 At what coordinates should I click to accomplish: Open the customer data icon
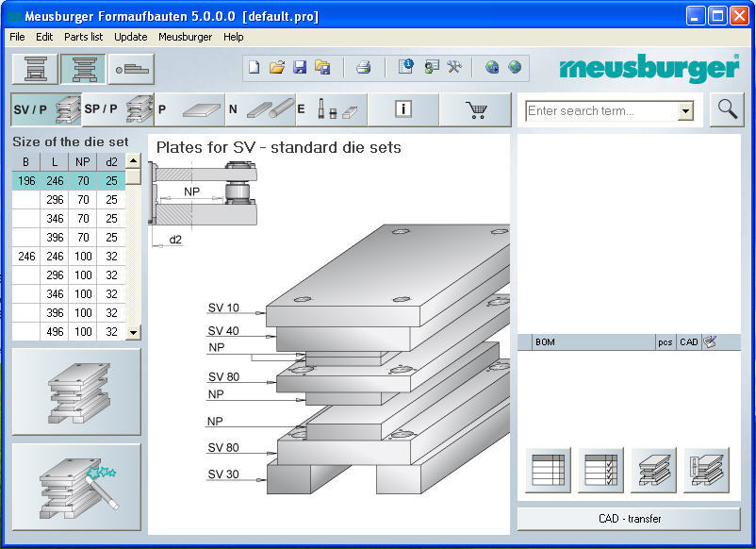point(431,67)
